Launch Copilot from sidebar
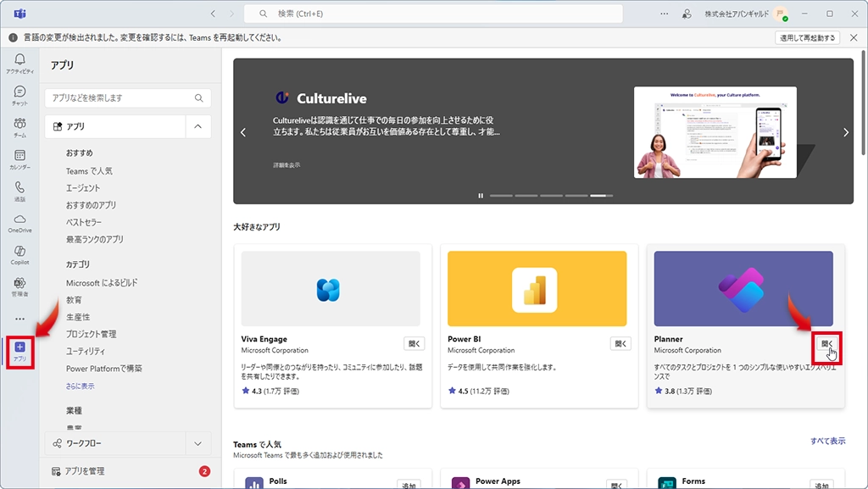 tap(19, 255)
